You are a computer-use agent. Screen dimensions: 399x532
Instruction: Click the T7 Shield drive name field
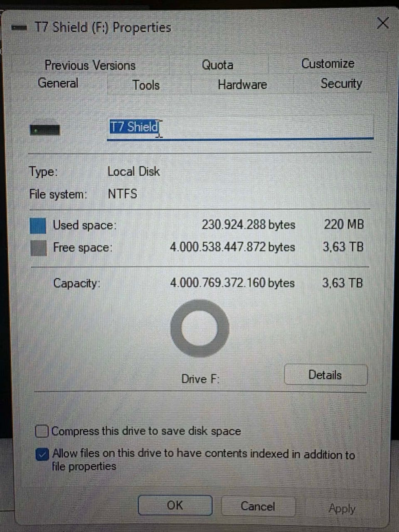coord(240,127)
